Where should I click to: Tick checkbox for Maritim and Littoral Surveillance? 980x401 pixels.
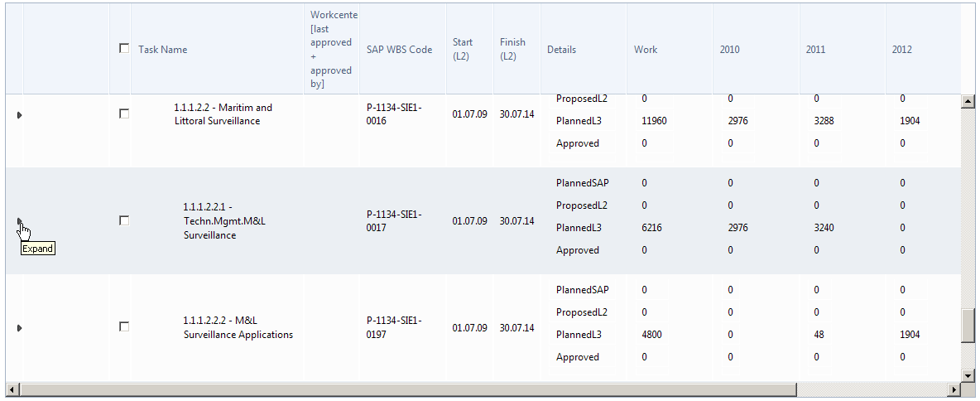124,114
